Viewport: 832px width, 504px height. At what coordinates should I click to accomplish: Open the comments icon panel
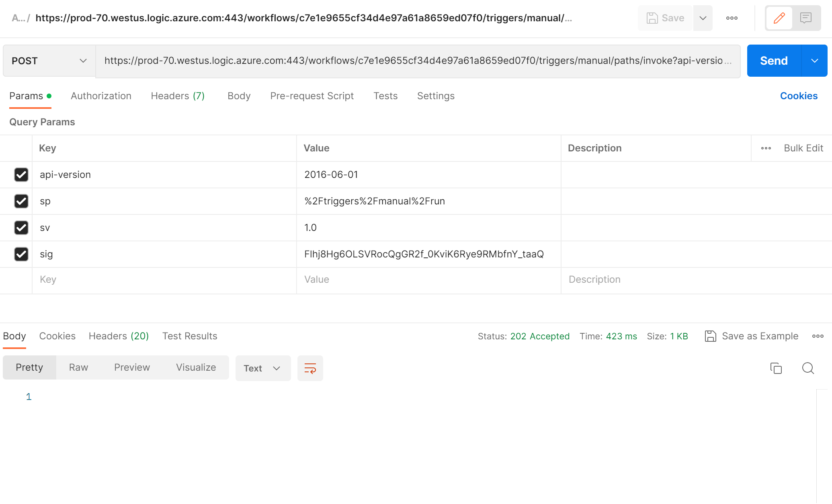click(805, 18)
